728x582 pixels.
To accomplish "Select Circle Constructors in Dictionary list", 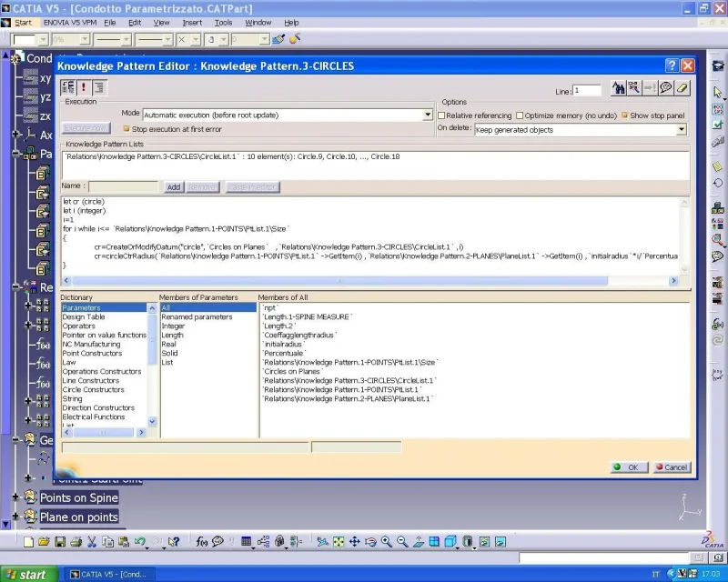I will [94, 389].
